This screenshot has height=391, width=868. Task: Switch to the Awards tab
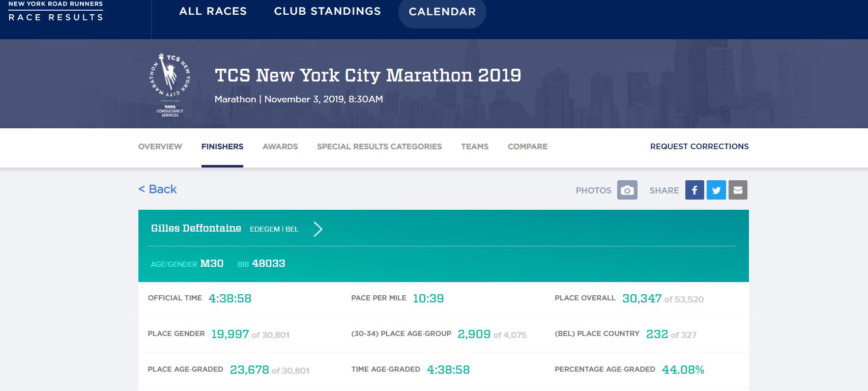280,147
